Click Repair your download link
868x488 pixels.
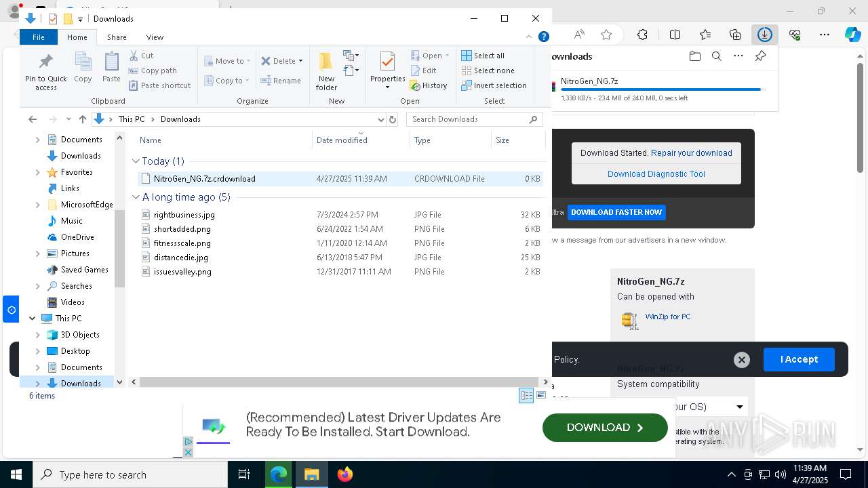691,153
